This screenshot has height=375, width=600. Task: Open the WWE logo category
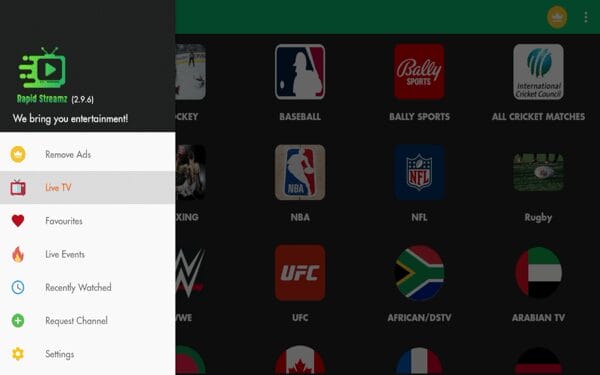click(190, 273)
